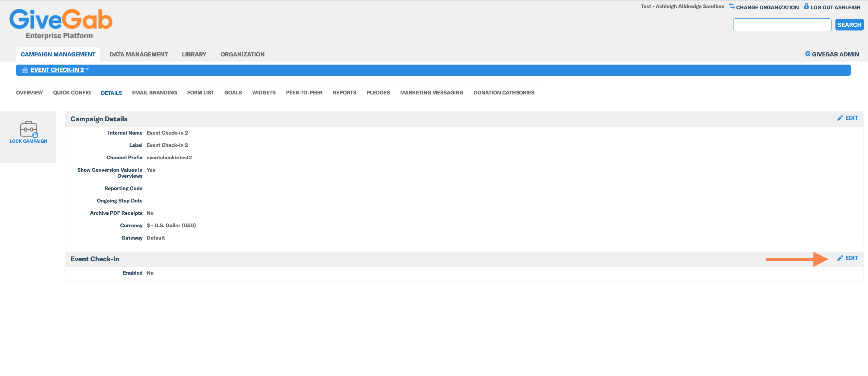Click the Test - Ashleigh Alldredge Sandbox text
The height and width of the screenshot is (376, 868).
682,6
